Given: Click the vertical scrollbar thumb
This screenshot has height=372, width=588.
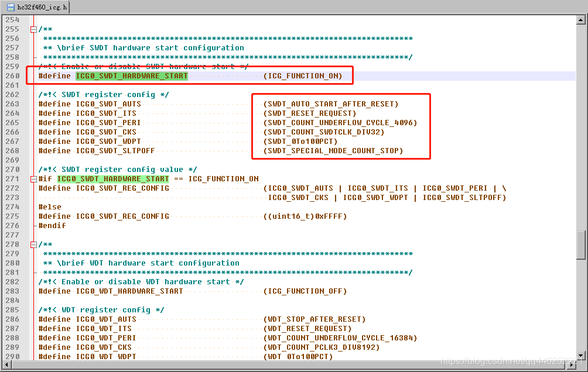Looking at the screenshot, I should click(581, 244).
